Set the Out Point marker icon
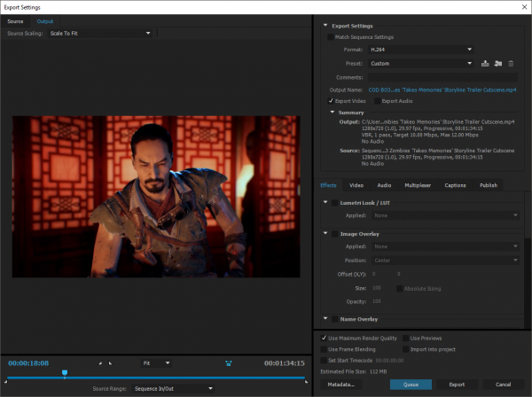Screen dimensions: 532x397 point(110,363)
